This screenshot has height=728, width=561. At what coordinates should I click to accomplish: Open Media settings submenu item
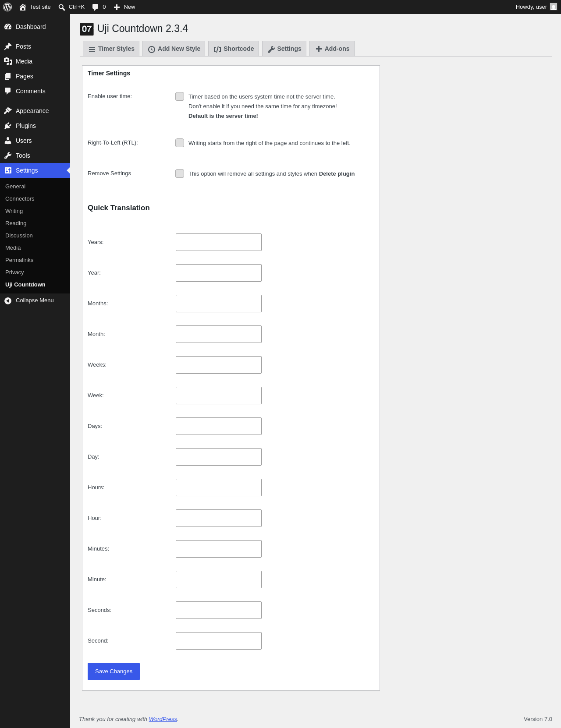(35, 248)
